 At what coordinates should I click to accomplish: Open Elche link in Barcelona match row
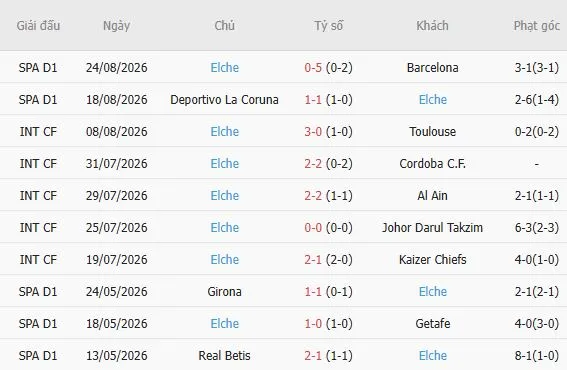tap(225, 68)
